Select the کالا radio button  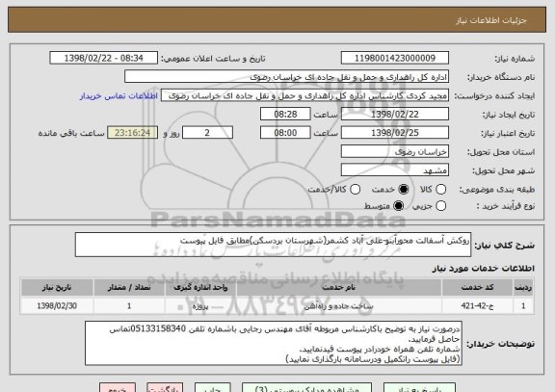click(440, 190)
